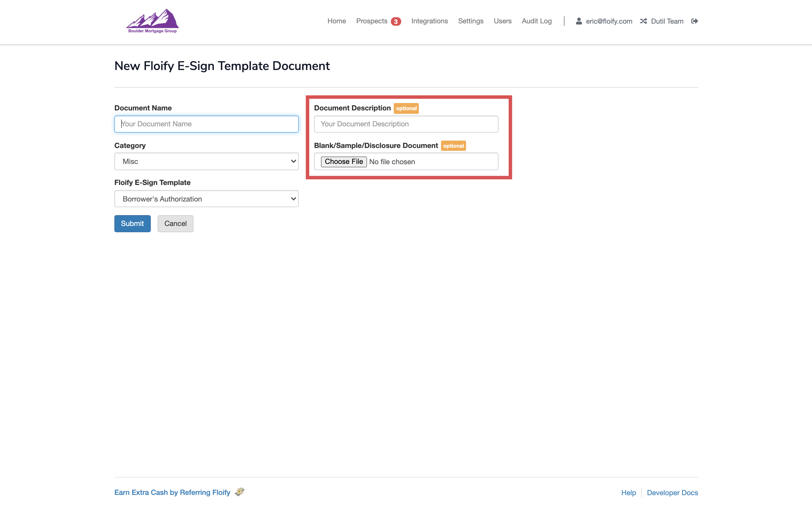Open the Category dropdown showing Misc
812x506 pixels.
click(207, 161)
